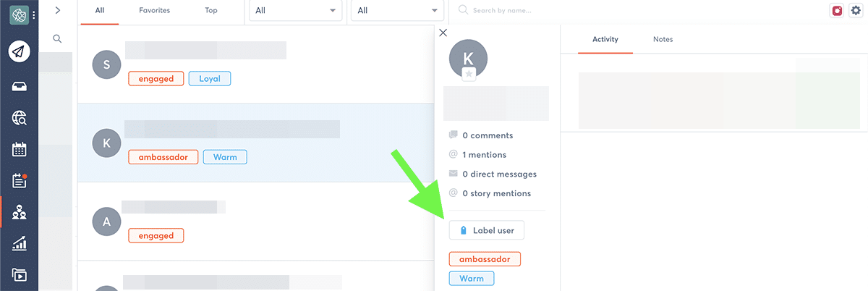This screenshot has height=291, width=868.
Task: Click the paper plane publish icon
Action: click(19, 51)
